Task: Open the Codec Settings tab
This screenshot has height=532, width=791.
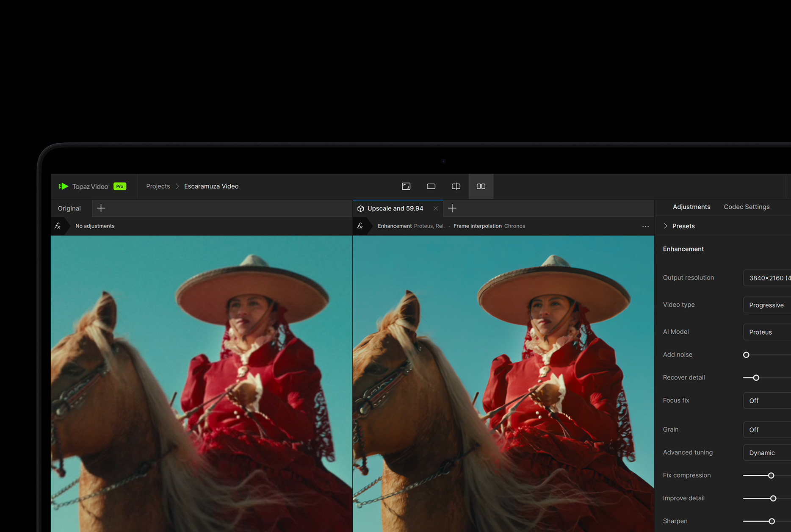Action: pyautogui.click(x=747, y=207)
